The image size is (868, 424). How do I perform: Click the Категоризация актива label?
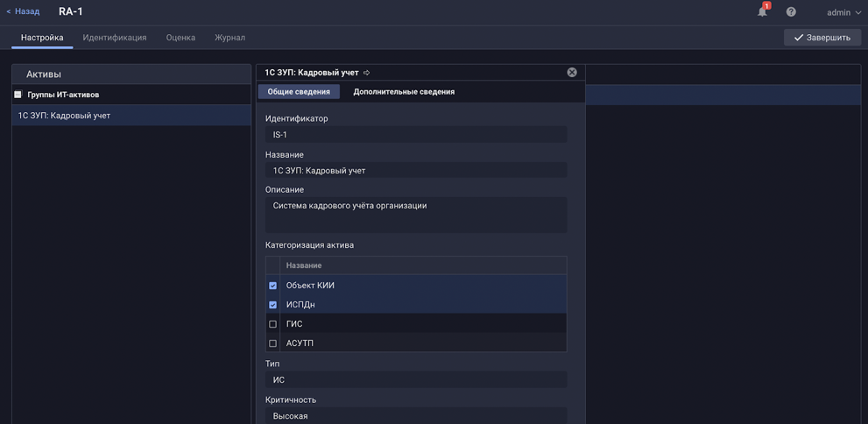(309, 244)
